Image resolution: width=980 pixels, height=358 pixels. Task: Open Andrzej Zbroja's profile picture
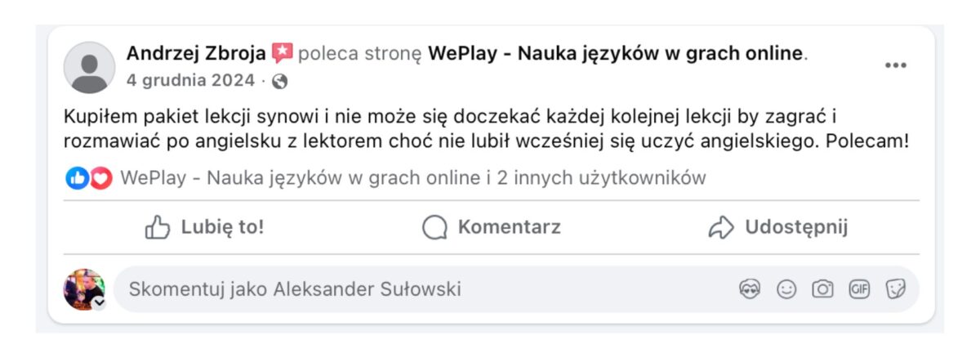tap(89, 67)
